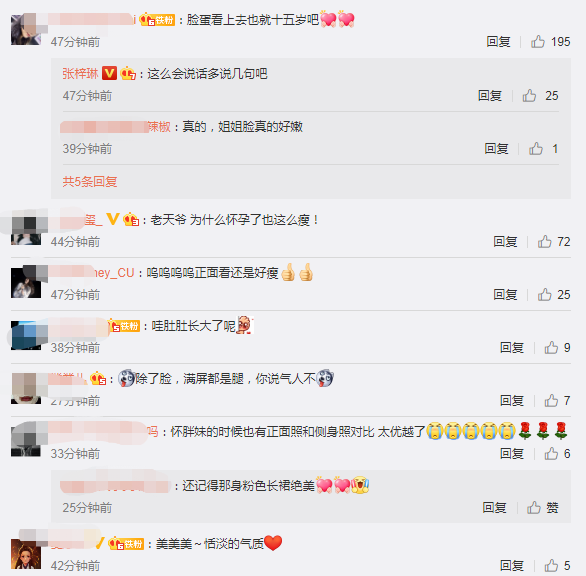Click the orange V verified badge beside 张梓琳
Image resolution: width=586 pixels, height=576 pixels.
[x=110, y=73]
